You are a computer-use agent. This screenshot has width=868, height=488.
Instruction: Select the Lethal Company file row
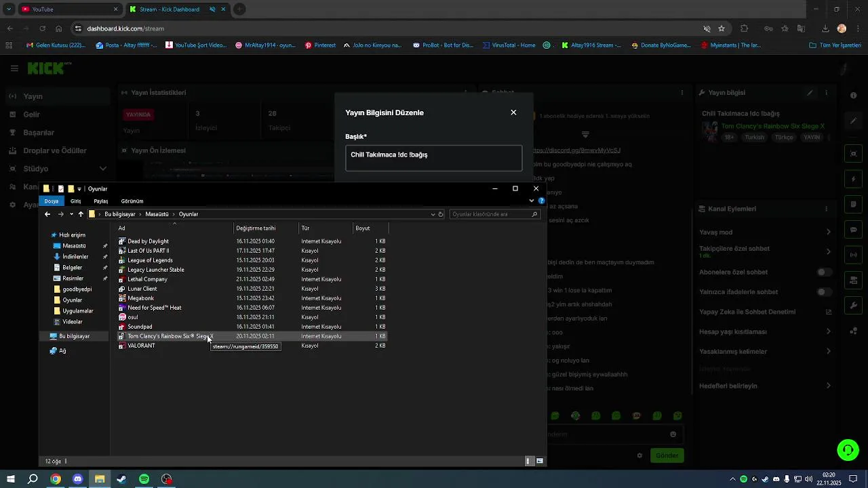click(x=252, y=279)
